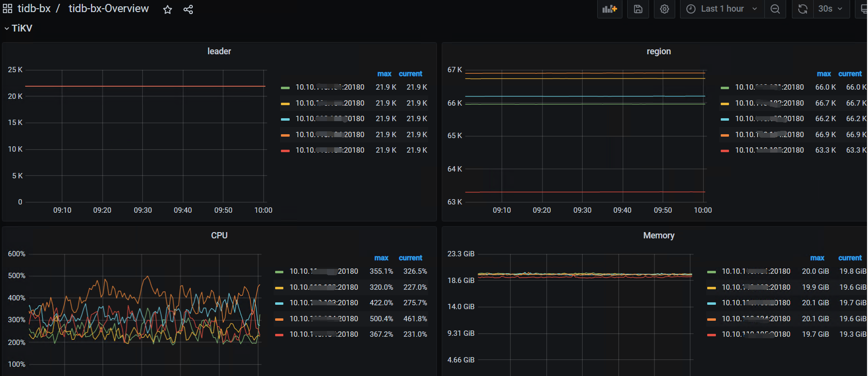Click the red color swatch in leader legend

coord(285,151)
